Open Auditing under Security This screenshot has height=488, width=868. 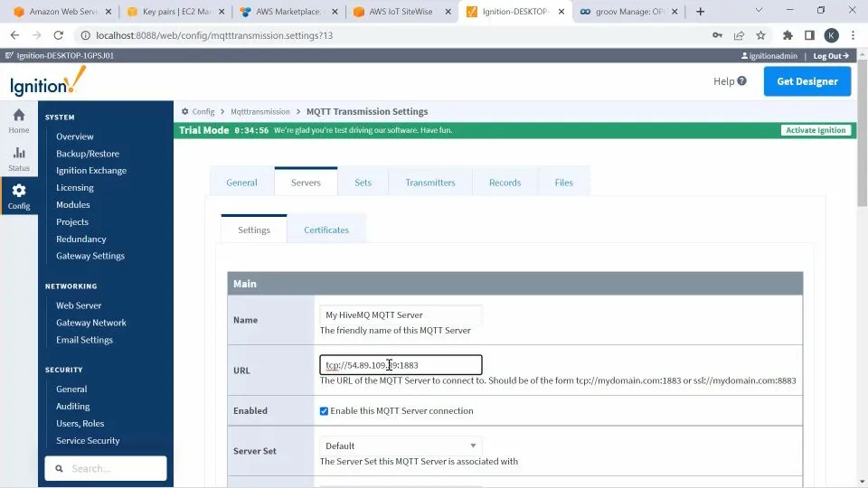click(x=72, y=406)
